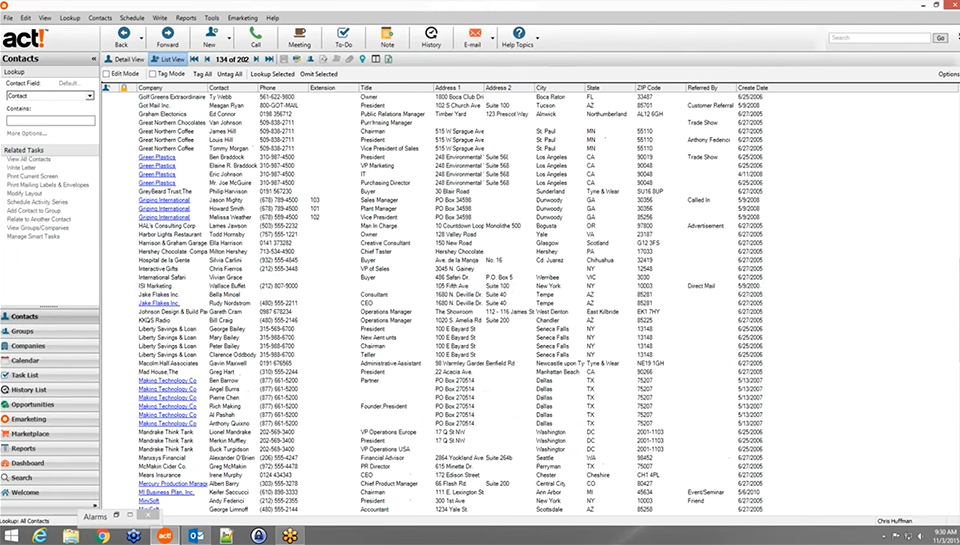Screen dimensions: 960x545
Task: Open Google Chrome from the taskbar
Action: 103,536
